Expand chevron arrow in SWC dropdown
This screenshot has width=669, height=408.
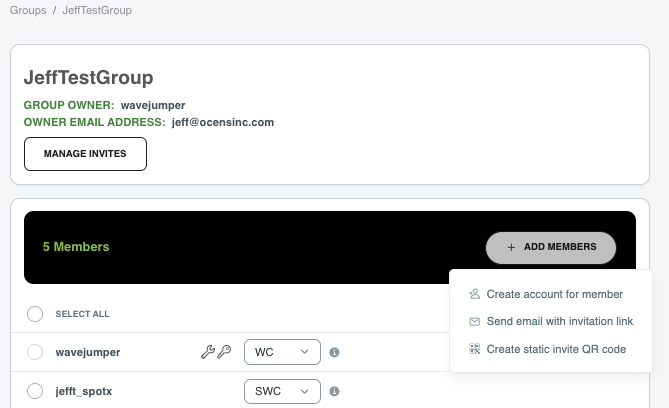304,391
